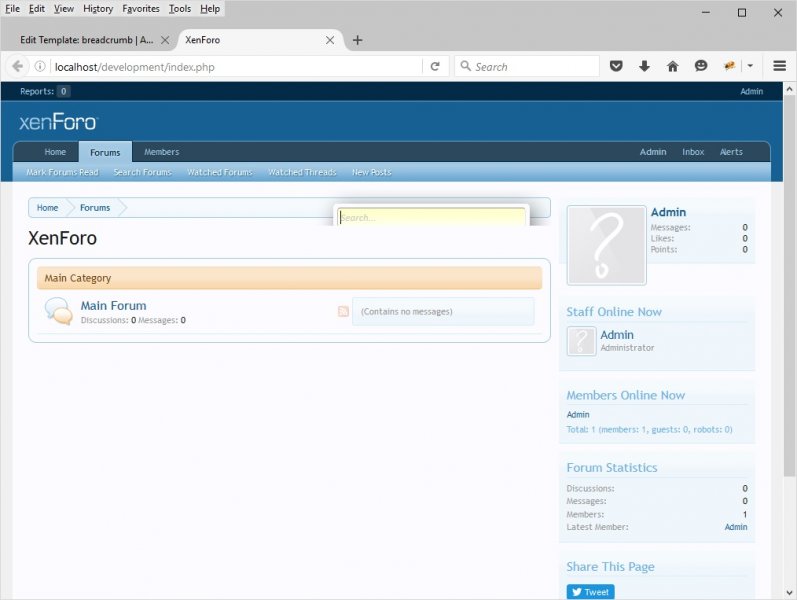This screenshot has width=797, height=600.
Task: Expand the extension dropdown arrow in toolbar
Action: 750,66
